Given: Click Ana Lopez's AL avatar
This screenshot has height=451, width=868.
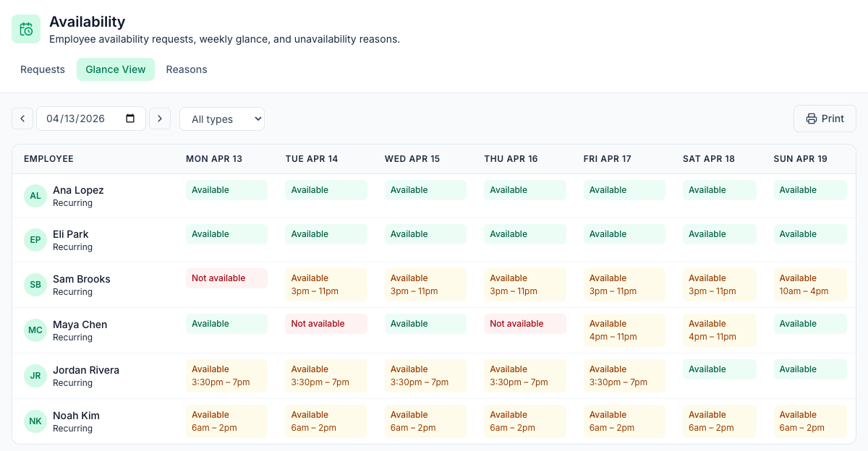Looking at the screenshot, I should tap(35, 196).
